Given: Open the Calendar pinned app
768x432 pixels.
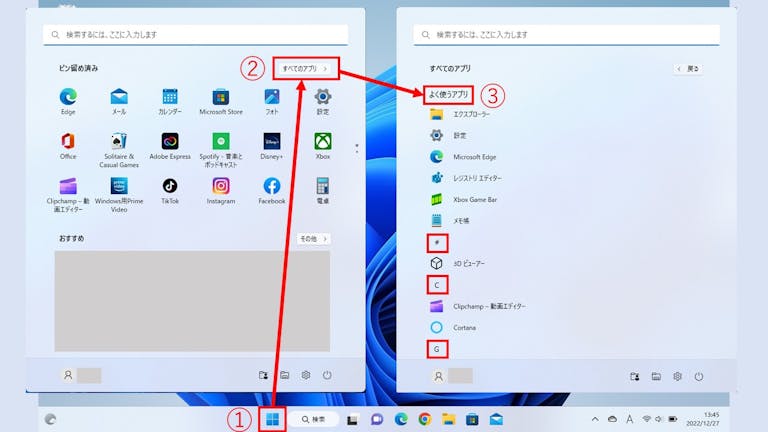Looking at the screenshot, I should pos(170,101).
